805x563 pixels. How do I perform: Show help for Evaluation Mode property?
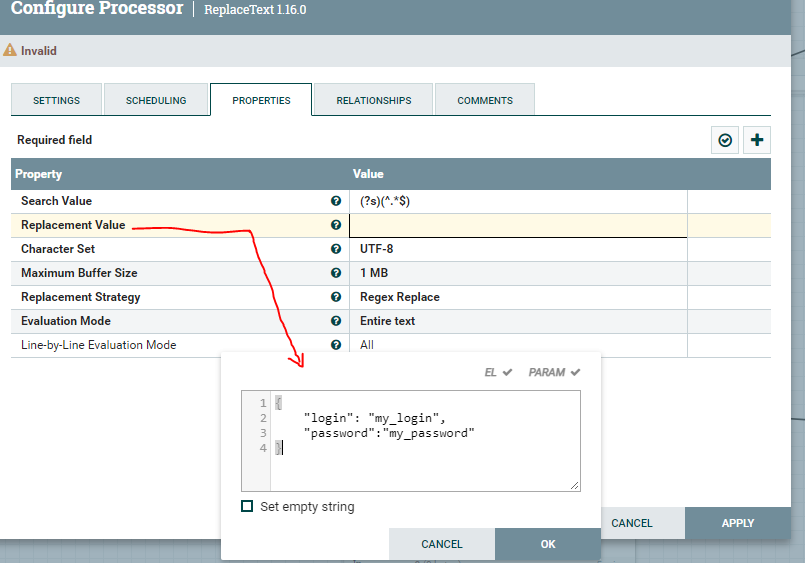point(336,321)
